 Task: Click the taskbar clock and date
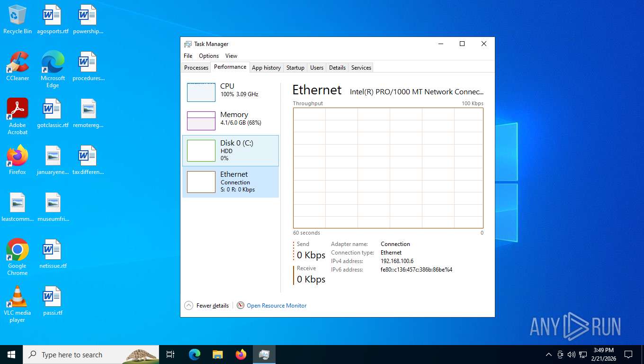point(603,355)
